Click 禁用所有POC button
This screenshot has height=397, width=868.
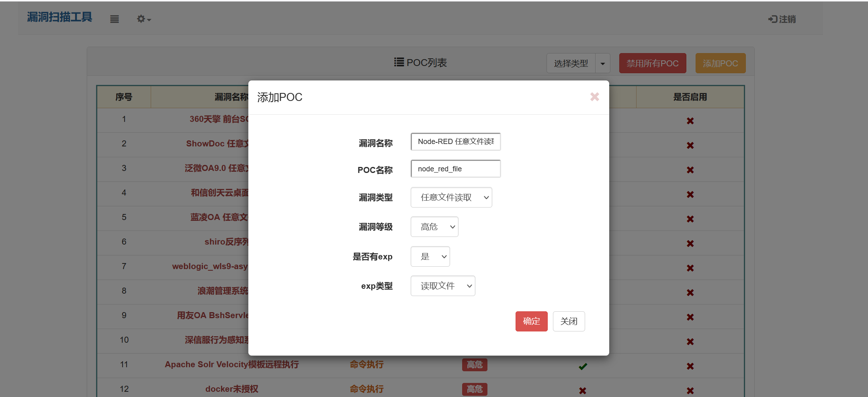coord(653,64)
